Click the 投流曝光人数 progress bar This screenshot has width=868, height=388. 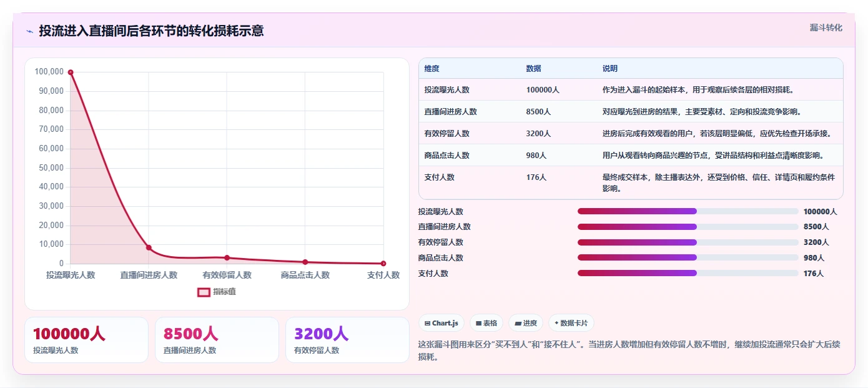click(x=688, y=211)
